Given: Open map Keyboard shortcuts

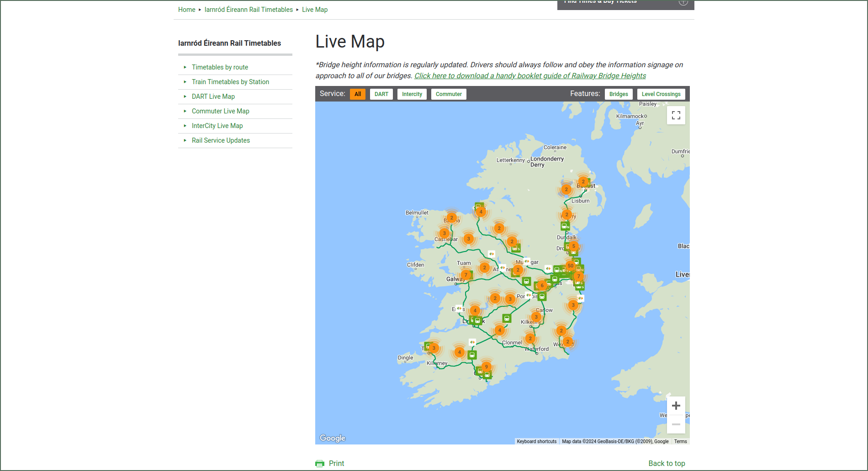Looking at the screenshot, I should [x=537, y=442].
